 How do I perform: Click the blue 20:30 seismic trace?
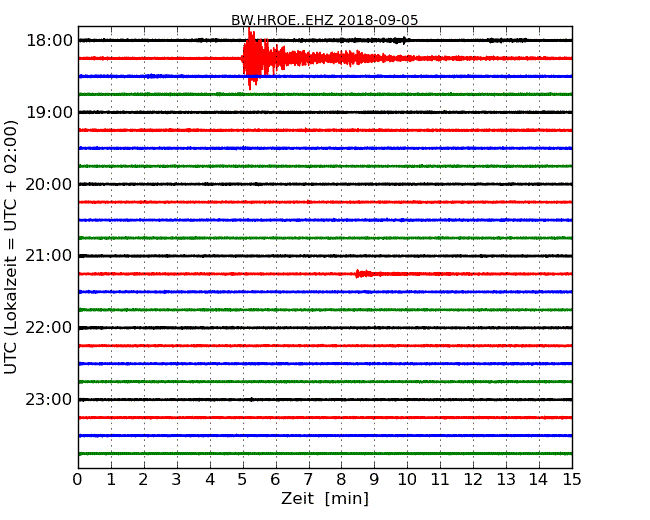click(325, 220)
